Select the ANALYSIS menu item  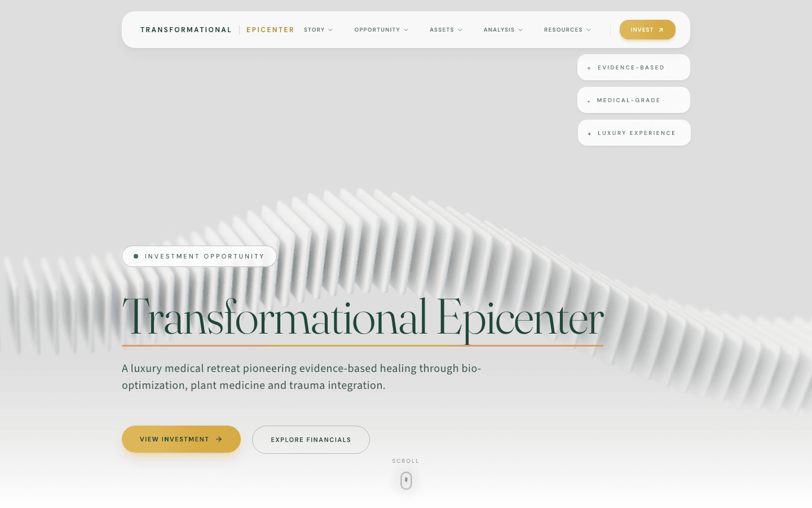click(x=502, y=29)
